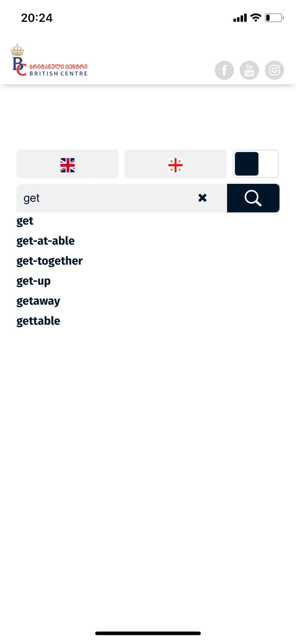
Task: Select the Georgian flag language button
Action: [175, 164]
